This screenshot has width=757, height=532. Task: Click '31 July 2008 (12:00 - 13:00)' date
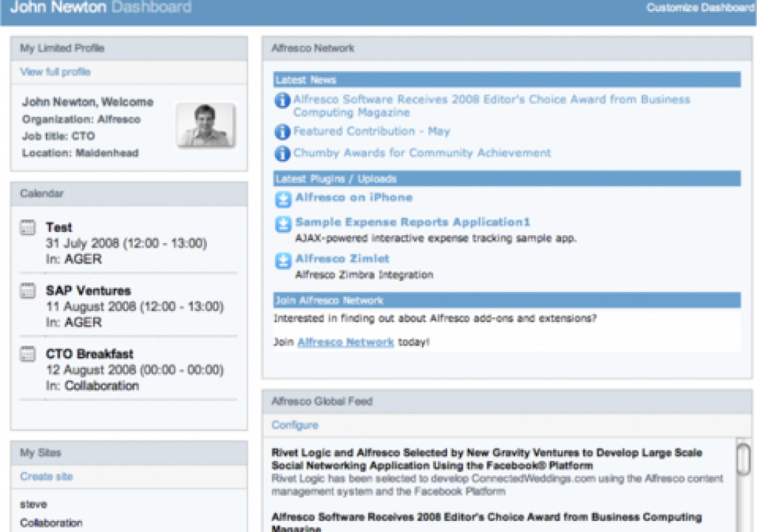[126, 243]
